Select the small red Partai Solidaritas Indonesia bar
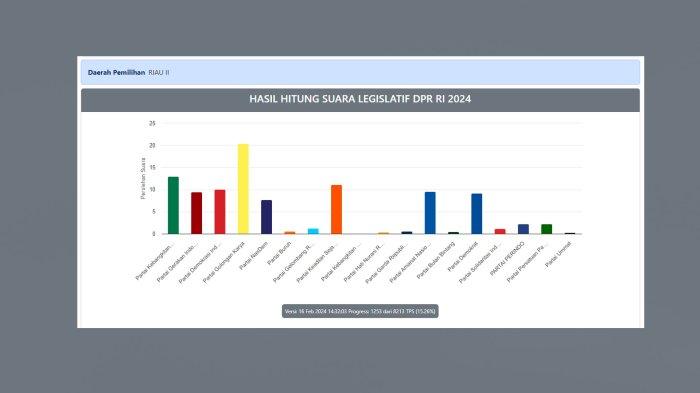This screenshot has width=700, height=393. (500, 231)
